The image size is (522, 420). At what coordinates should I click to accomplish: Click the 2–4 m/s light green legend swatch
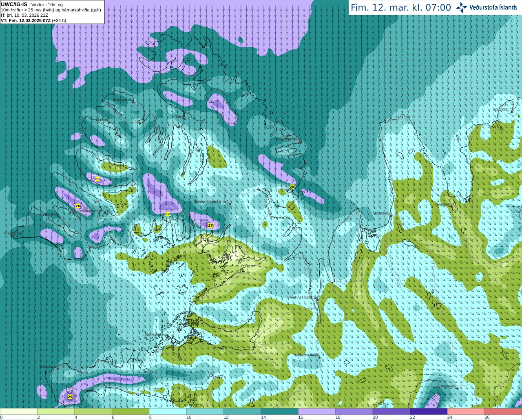pyautogui.click(x=56, y=411)
